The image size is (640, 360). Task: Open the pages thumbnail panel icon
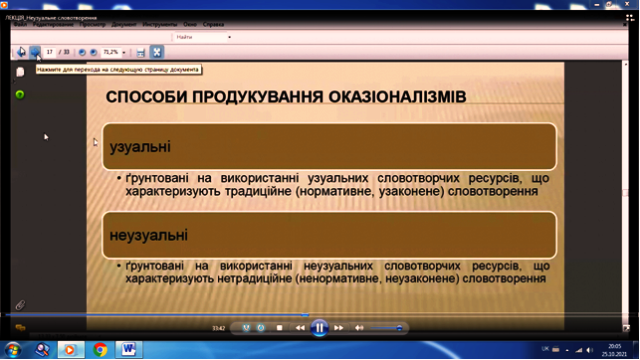(x=20, y=72)
